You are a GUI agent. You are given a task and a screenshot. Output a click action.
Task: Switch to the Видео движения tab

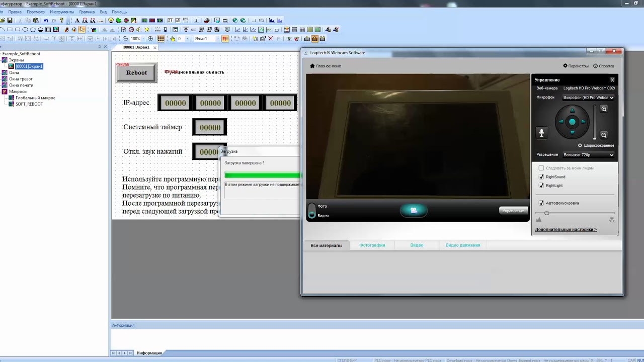[x=463, y=245]
